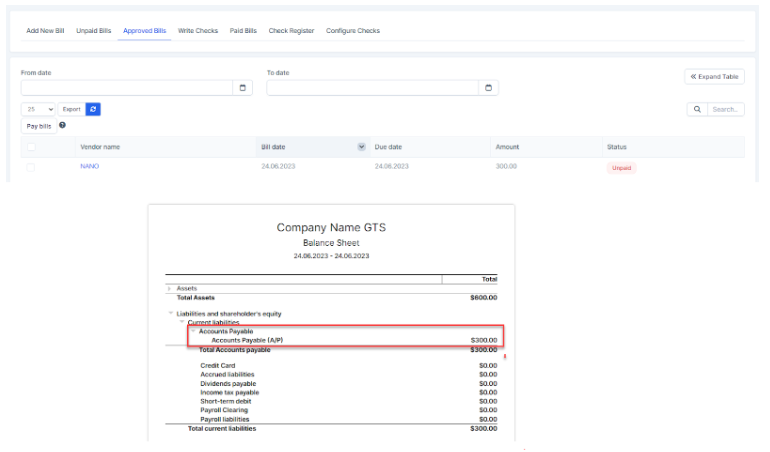Open the 25 rows-per-page dropdown
This screenshot has height=452, width=770.
pyautogui.click(x=38, y=109)
